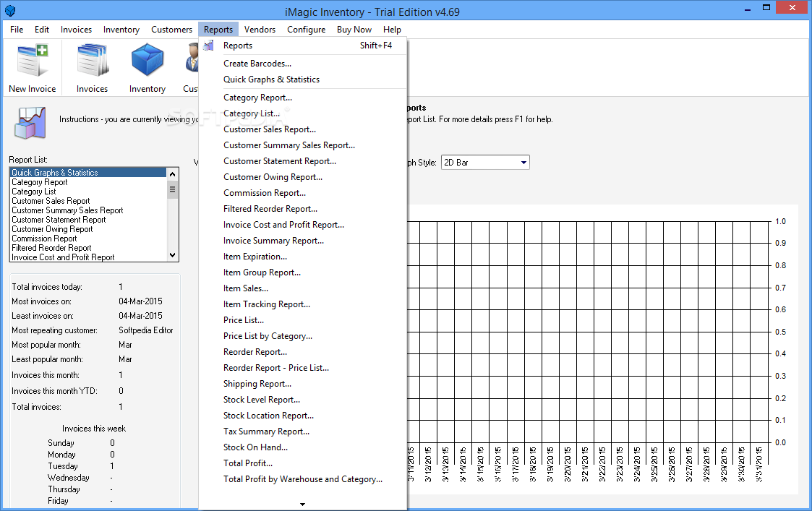The height and width of the screenshot is (511, 812).
Task: Select Stock Location Report... entry
Action: (303, 416)
